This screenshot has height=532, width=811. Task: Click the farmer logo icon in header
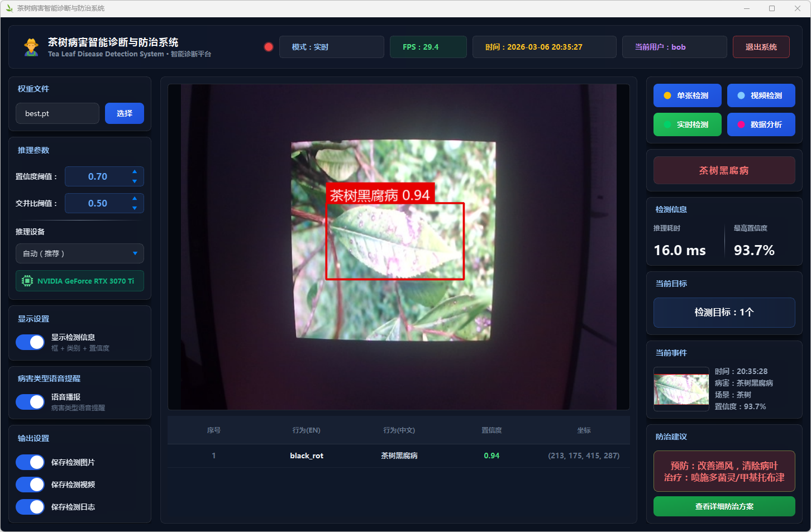[31, 47]
